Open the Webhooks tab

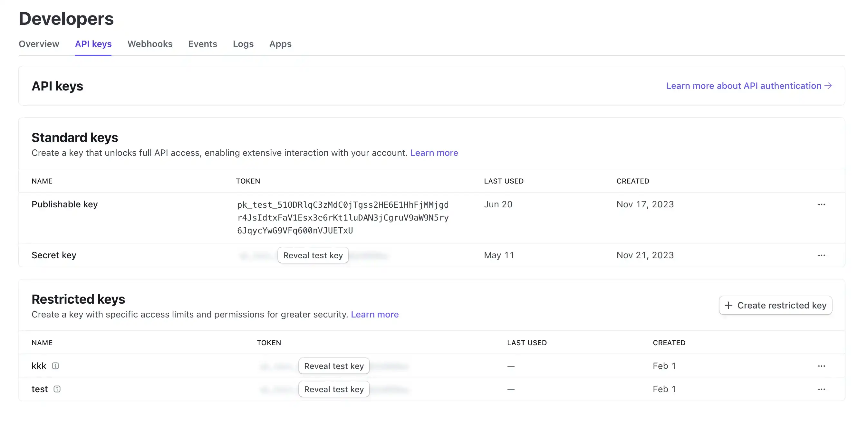(149, 44)
